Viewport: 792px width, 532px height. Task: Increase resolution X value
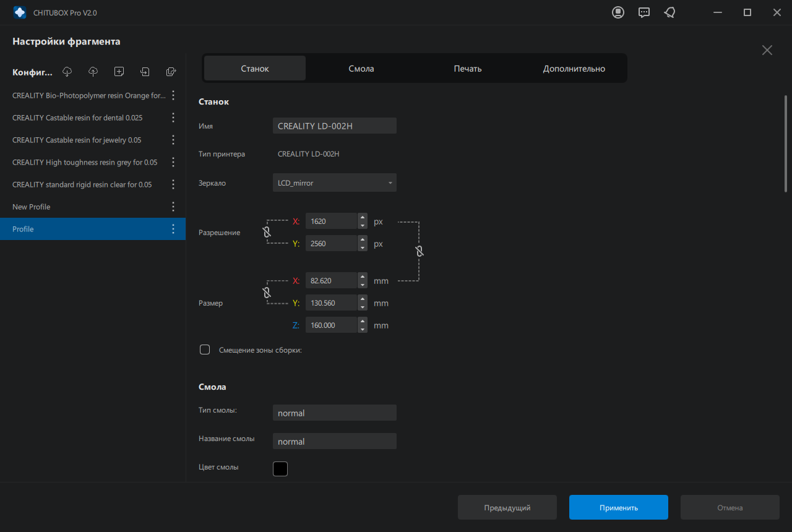coord(363,217)
